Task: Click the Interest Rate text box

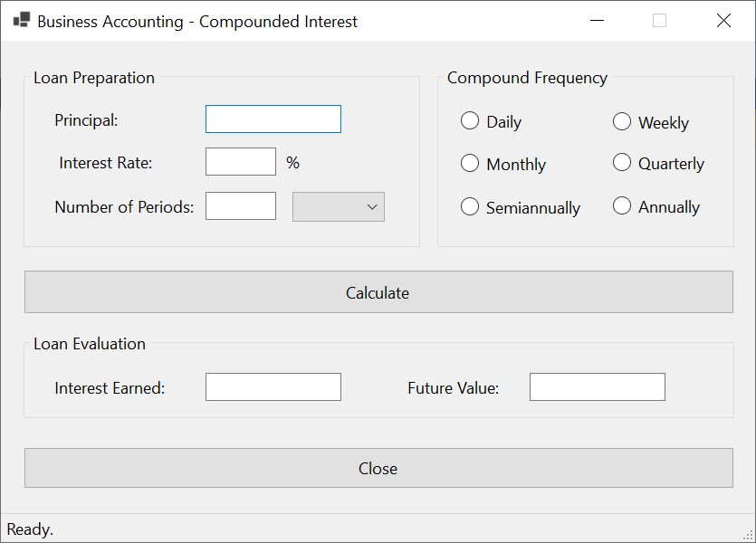Action: click(241, 161)
